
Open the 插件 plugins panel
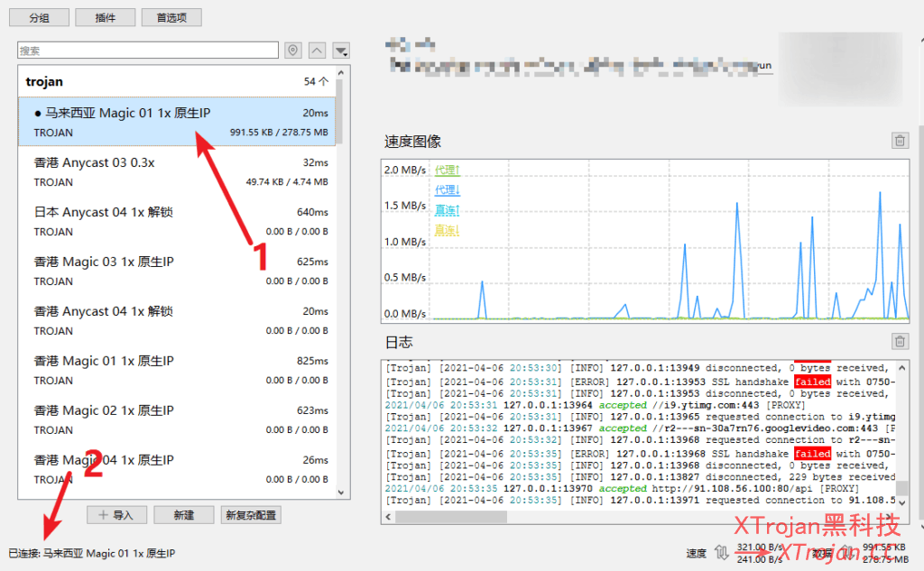click(105, 16)
